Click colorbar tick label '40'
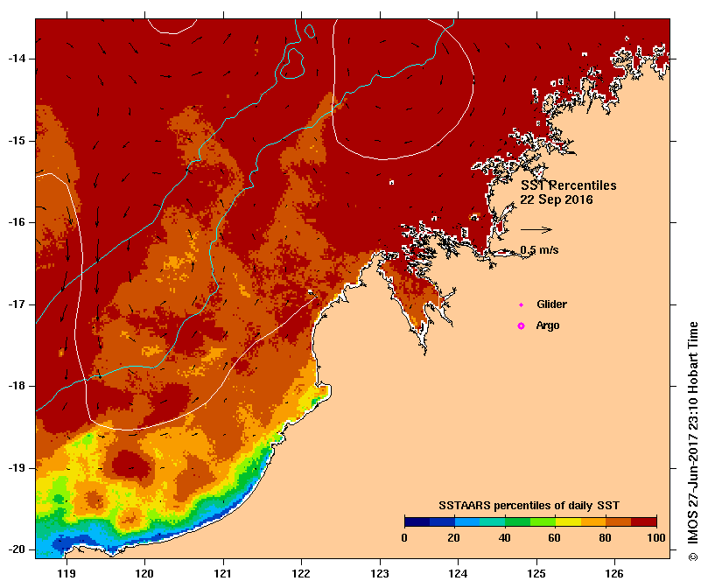Viewport: 708px width, 588px height. coord(504,538)
